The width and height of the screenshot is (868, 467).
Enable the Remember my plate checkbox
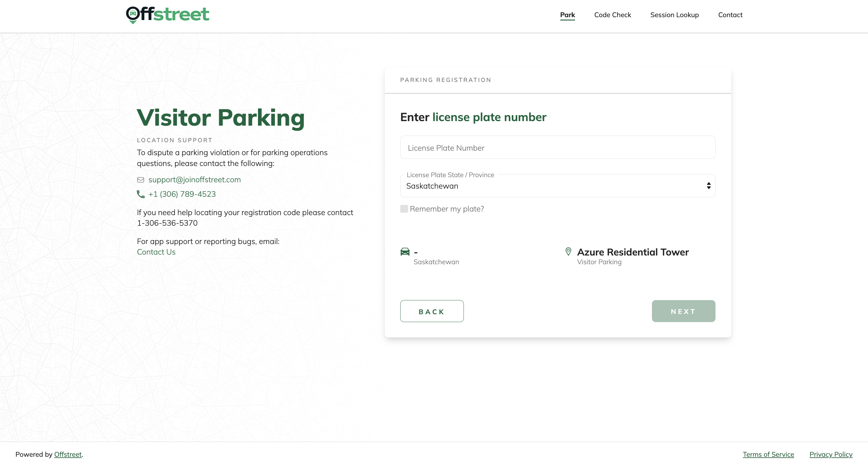tap(404, 209)
